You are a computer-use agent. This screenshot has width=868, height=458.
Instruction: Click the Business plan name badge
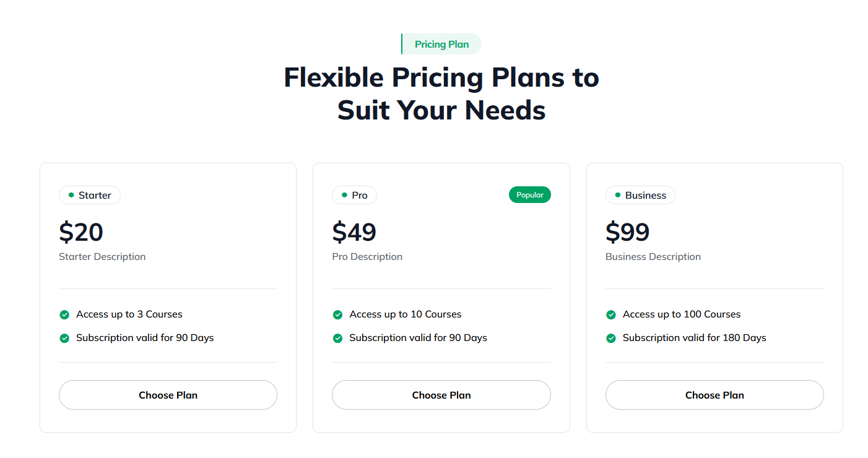(x=640, y=195)
